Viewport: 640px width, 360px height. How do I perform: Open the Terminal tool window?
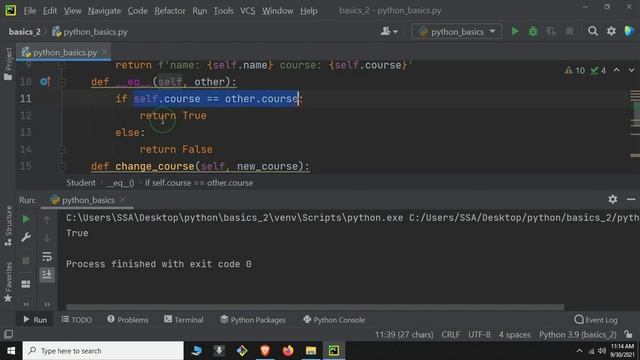coord(184,320)
